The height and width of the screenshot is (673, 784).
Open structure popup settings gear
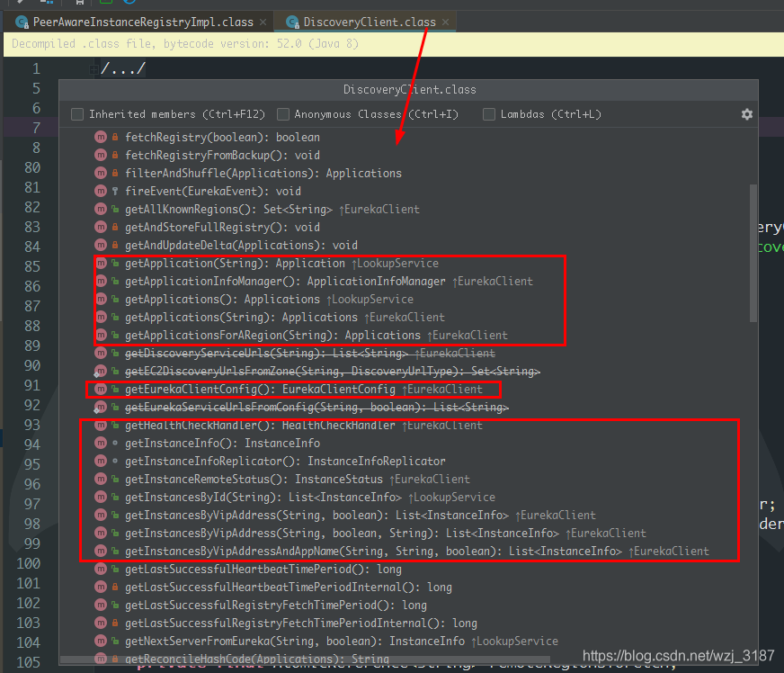[x=747, y=114]
